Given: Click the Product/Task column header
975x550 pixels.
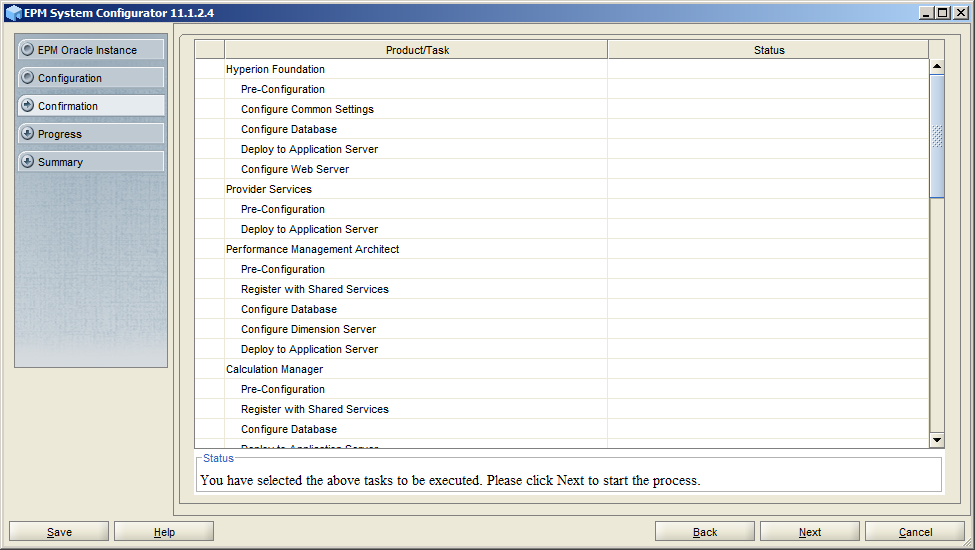Looking at the screenshot, I should pos(416,50).
